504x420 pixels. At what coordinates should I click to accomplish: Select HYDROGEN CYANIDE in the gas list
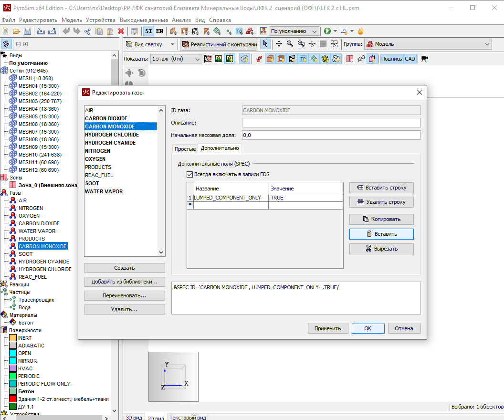[x=110, y=143]
